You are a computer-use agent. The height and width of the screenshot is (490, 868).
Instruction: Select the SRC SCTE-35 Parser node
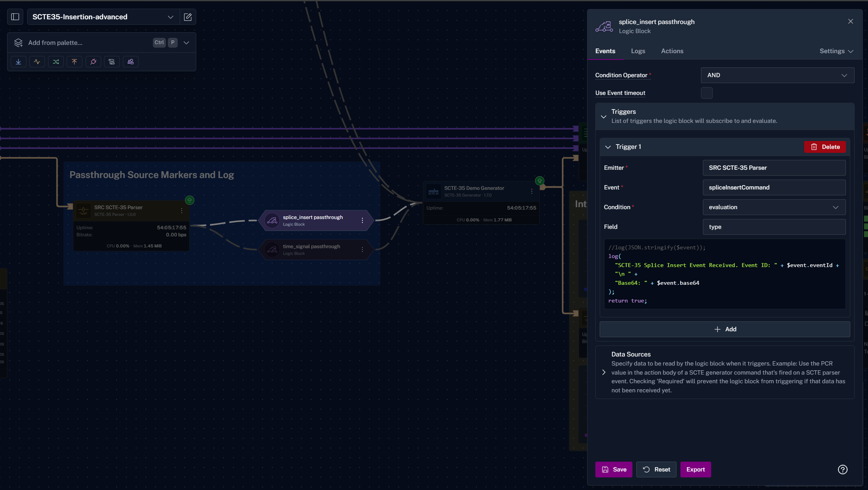point(131,226)
